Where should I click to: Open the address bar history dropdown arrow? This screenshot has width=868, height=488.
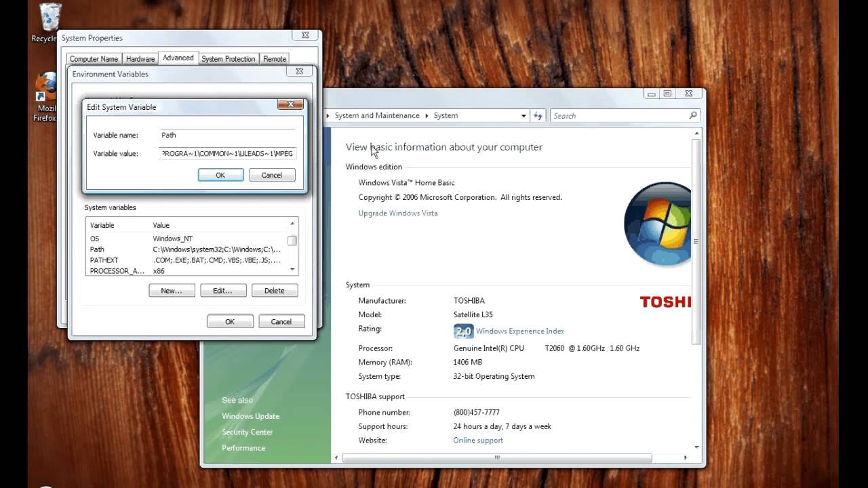click(x=524, y=116)
